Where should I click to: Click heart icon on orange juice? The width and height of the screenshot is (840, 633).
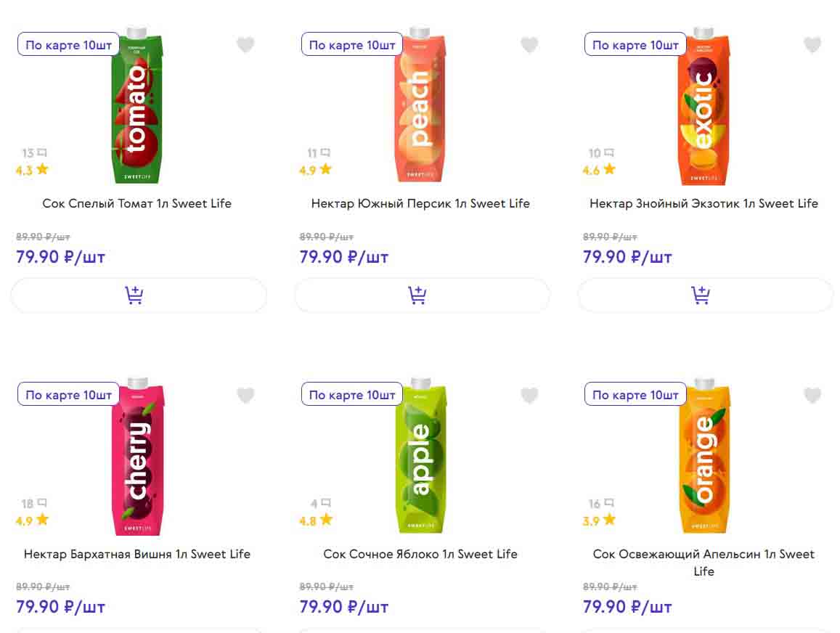812,396
